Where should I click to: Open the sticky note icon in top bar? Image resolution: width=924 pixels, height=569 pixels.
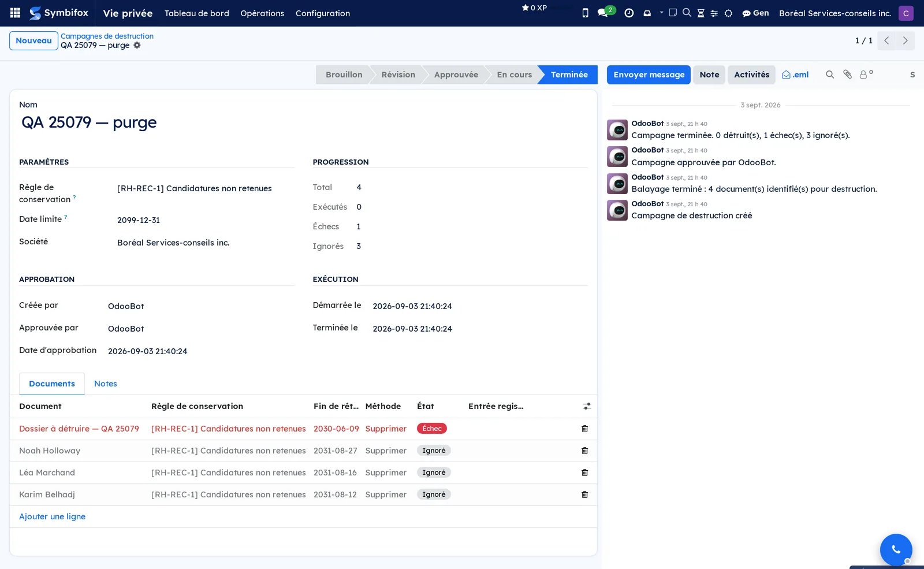[673, 12]
